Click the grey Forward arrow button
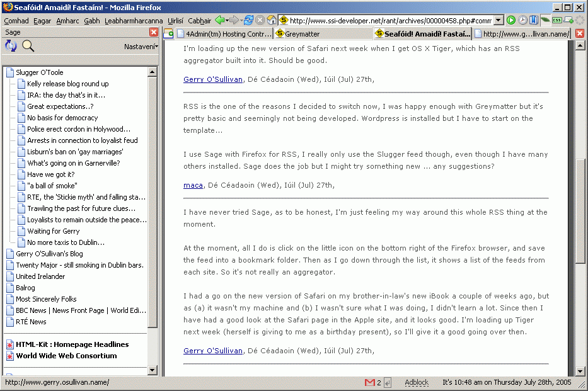 coord(233,20)
